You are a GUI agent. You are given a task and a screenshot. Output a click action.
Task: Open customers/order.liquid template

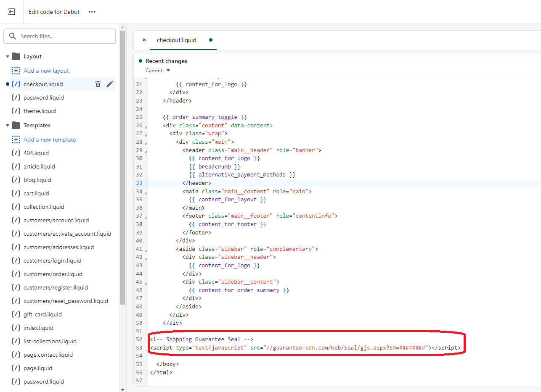click(53, 274)
